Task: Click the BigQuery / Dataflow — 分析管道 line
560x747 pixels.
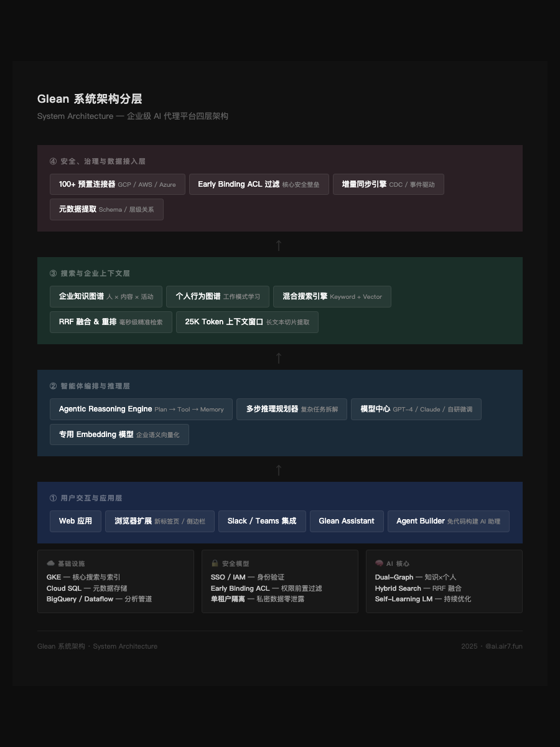Action: coord(99,599)
